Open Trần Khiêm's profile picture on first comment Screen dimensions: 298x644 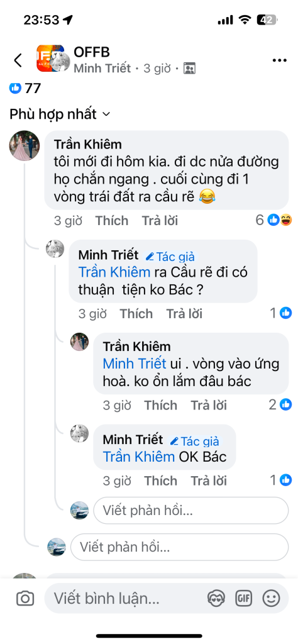[x=25, y=146]
